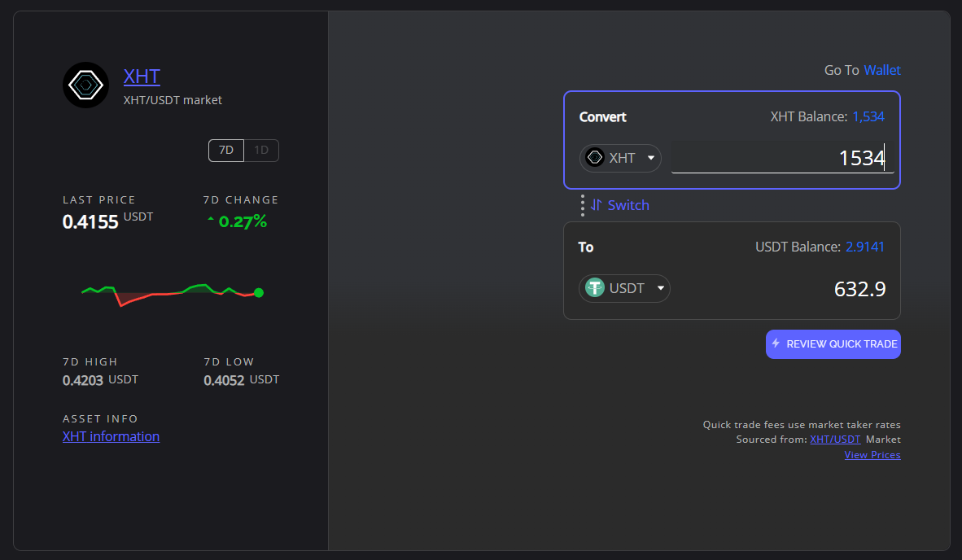Viewport: 962px width, 560px height.
Task: Click the 7D low value 0.4052
Action: [224, 380]
